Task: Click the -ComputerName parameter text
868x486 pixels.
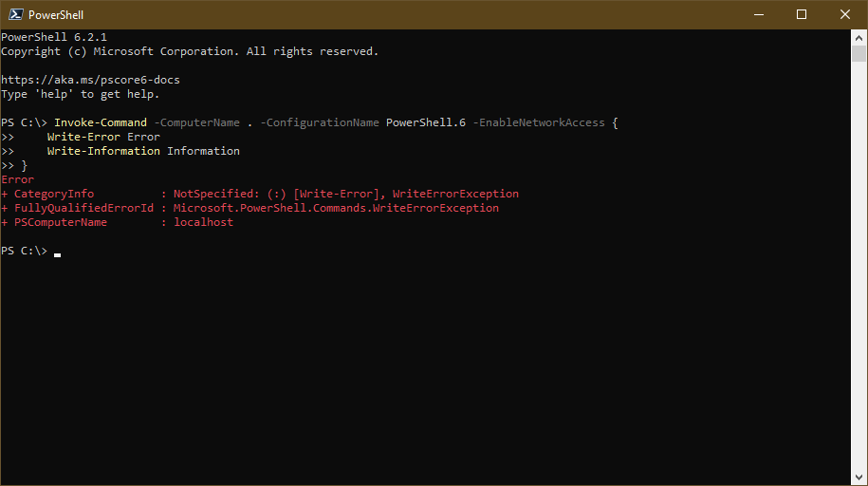Action: (x=196, y=122)
